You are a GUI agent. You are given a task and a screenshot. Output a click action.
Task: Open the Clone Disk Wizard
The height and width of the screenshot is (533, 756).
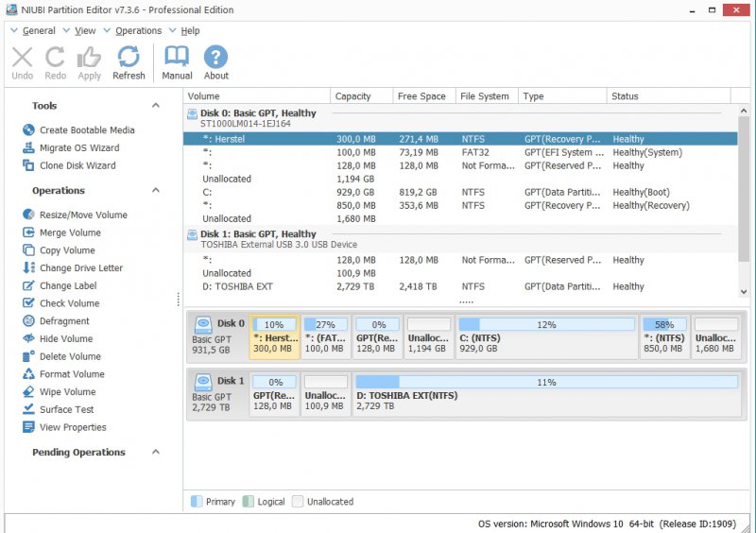[77, 165]
